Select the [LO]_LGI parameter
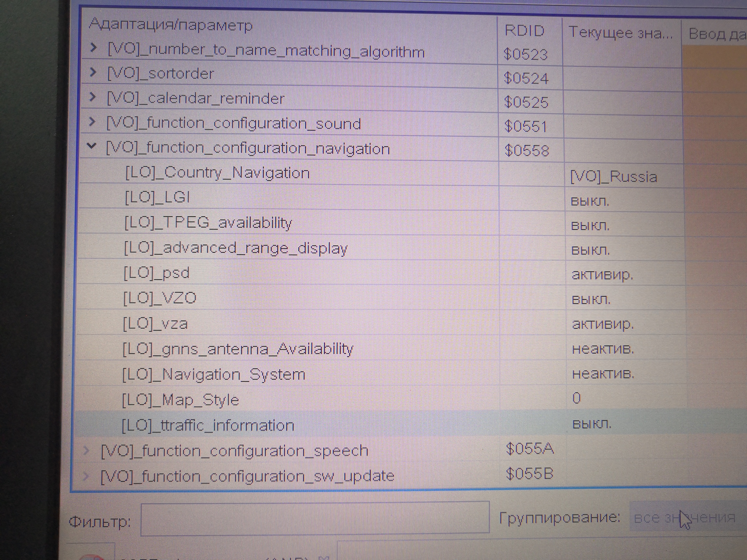 [157, 198]
